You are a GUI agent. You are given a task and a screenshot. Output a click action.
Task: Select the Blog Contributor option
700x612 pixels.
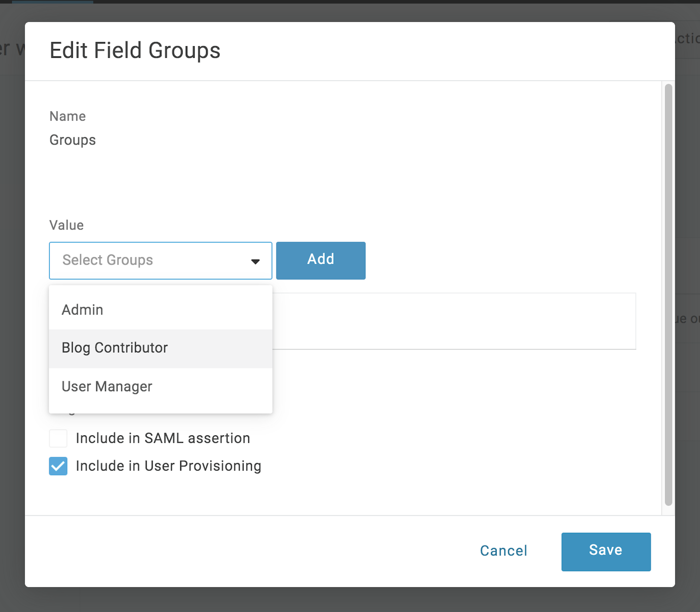point(161,348)
